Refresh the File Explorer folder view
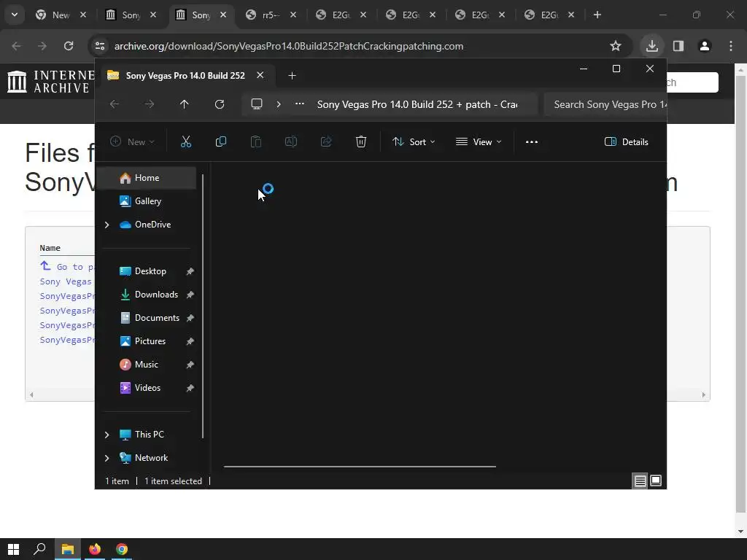747x560 pixels. pos(219,104)
